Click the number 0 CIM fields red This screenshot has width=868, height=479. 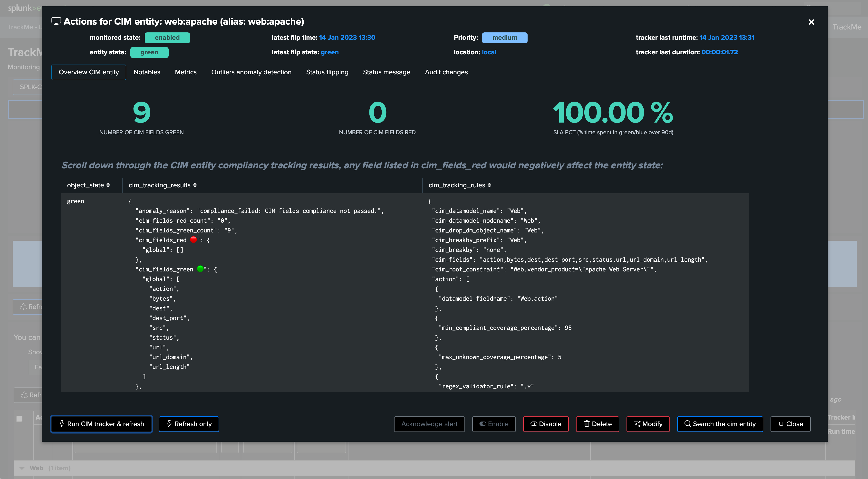click(377, 113)
